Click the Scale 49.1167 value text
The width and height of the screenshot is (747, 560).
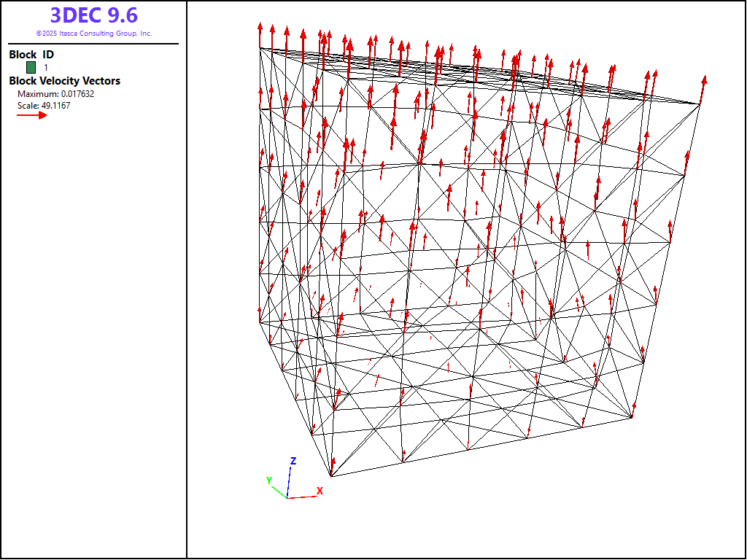click(44, 105)
